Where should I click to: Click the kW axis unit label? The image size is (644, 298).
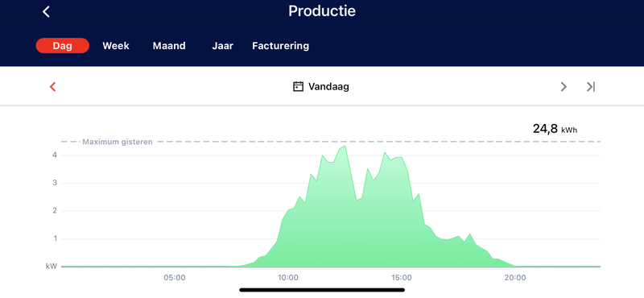52,267
